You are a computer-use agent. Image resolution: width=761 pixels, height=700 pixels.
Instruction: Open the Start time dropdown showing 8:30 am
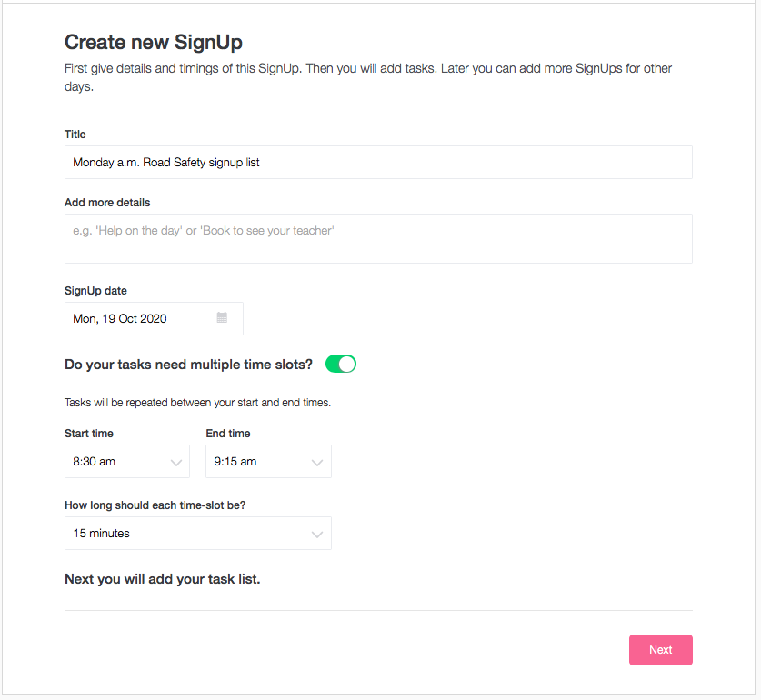[127, 462]
